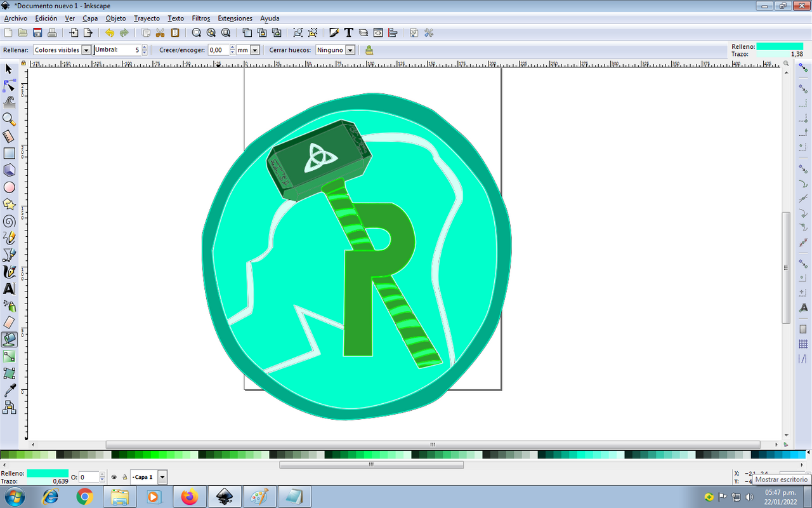Image resolution: width=812 pixels, height=508 pixels.
Task: Select the Selector arrow tool
Action: 9,69
